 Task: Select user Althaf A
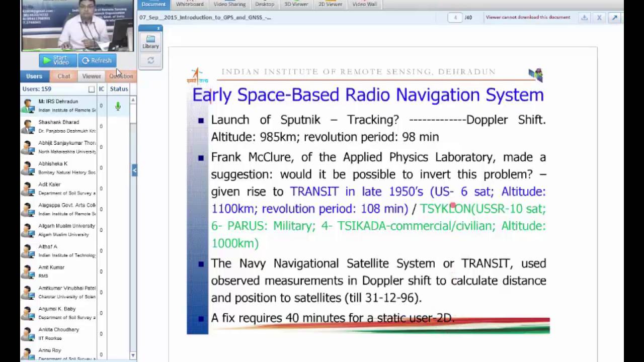click(75, 251)
